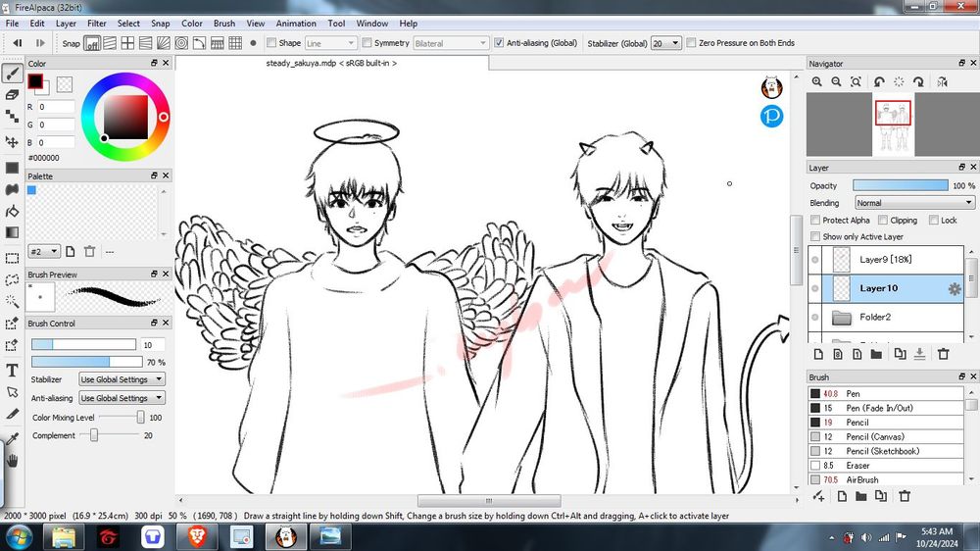This screenshot has height=551, width=980.
Task: Check the Protect Alpha option
Action: (815, 221)
